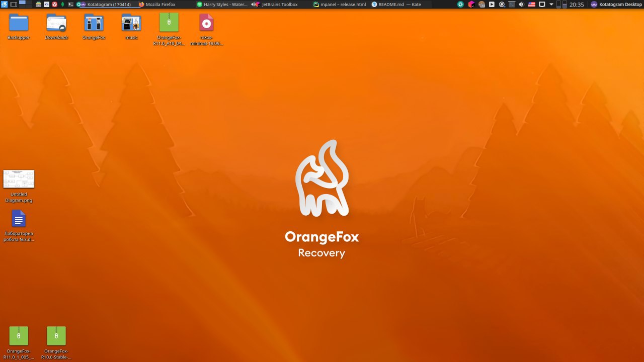This screenshot has height=362, width=644.
Task: Open JetBrains Toolbox tray icon
Action: (x=471, y=5)
